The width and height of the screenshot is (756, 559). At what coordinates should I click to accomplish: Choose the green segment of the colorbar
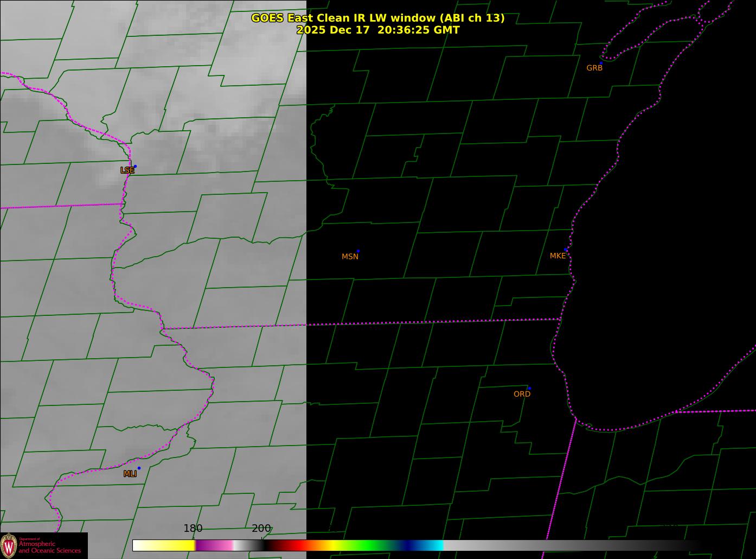pos(369,545)
